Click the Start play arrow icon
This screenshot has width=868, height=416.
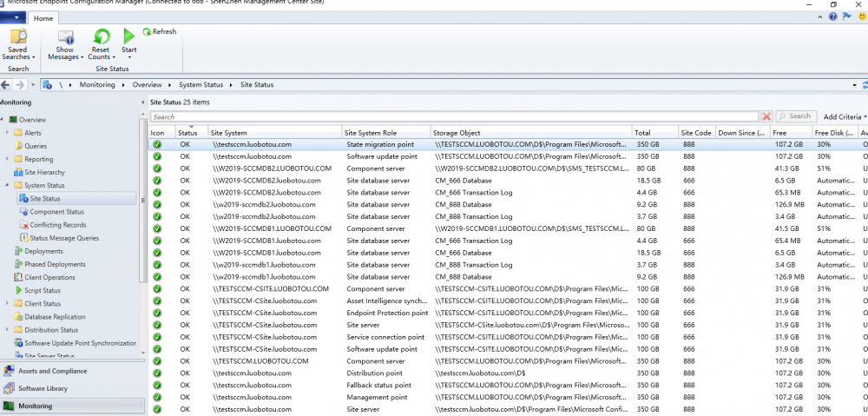pos(129,36)
